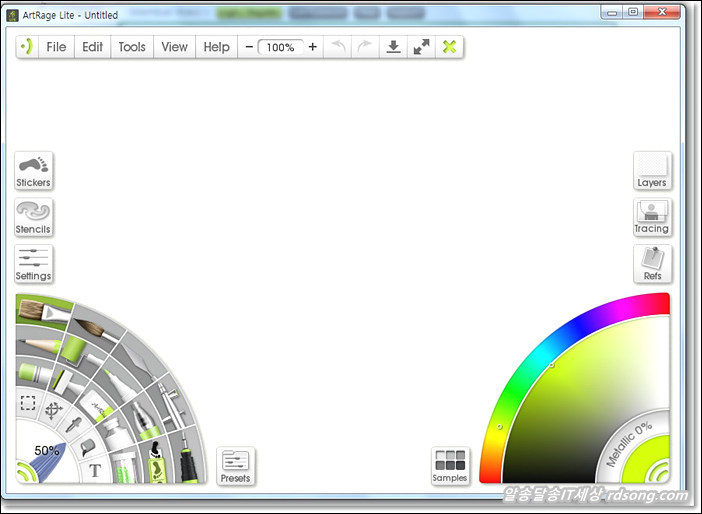
Task: Select the Paint Roller tool
Action: tap(73, 350)
